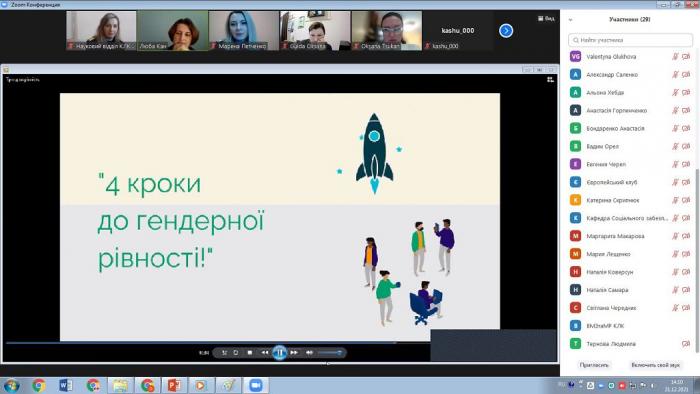Open Microsoft Word from the taskbar

66,385
